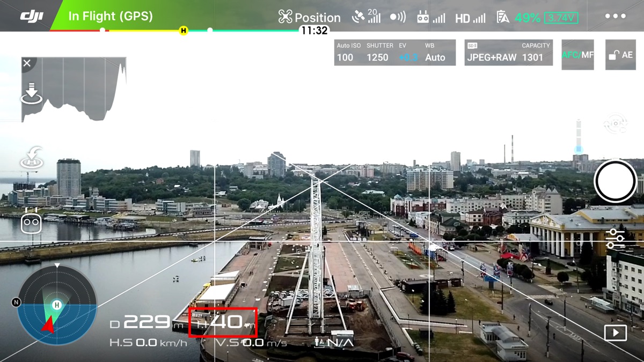Open remote controller signal settings
The width and height of the screenshot is (644, 362).
(431, 18)
